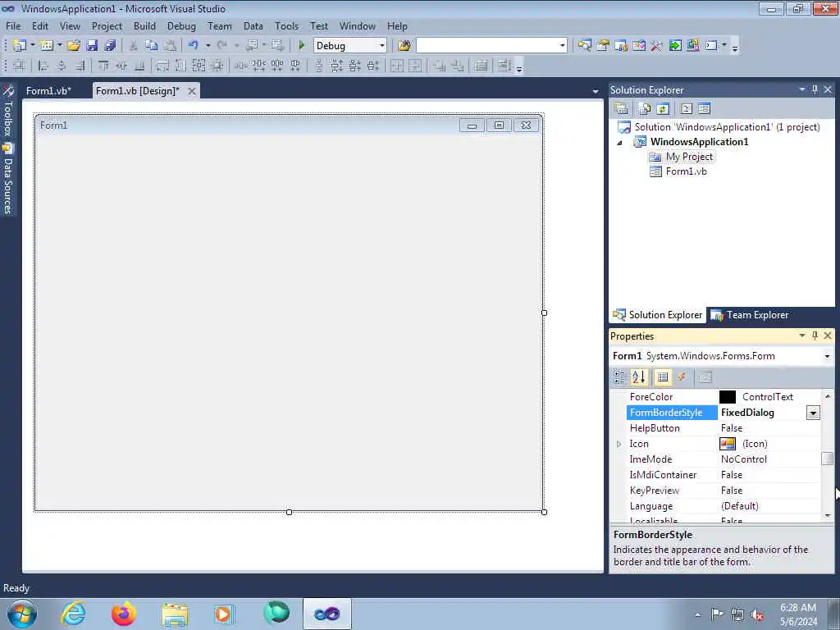Viewport: 840px width, 630px height.
Task: Launch Internet Explorer from the taskbar
Action: pyautogui.click(x=73, y=614)
